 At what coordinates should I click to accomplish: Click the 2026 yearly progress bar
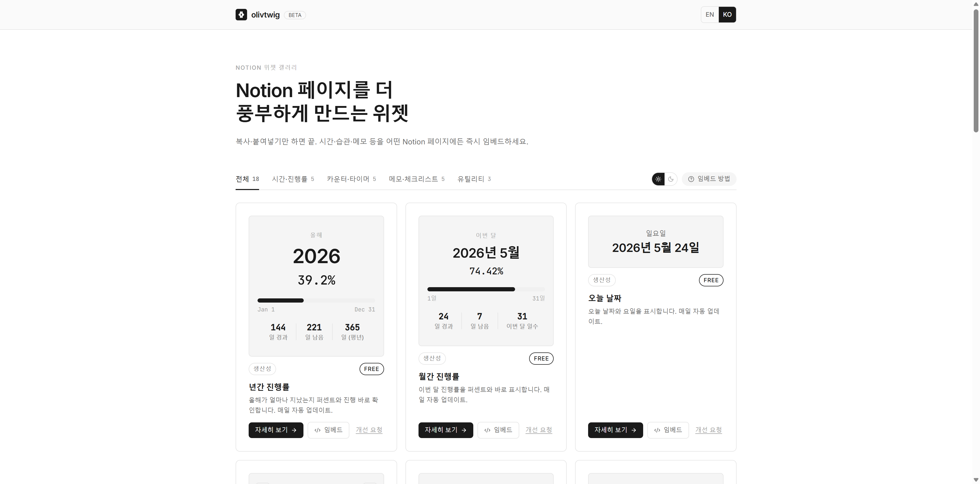click(x=316, y=300)
